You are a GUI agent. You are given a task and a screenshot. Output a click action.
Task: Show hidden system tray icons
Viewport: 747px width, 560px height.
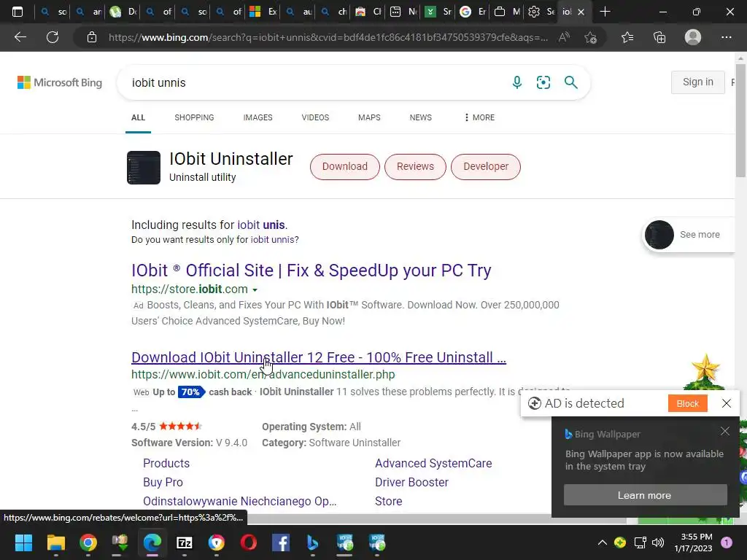click(602, 542)
